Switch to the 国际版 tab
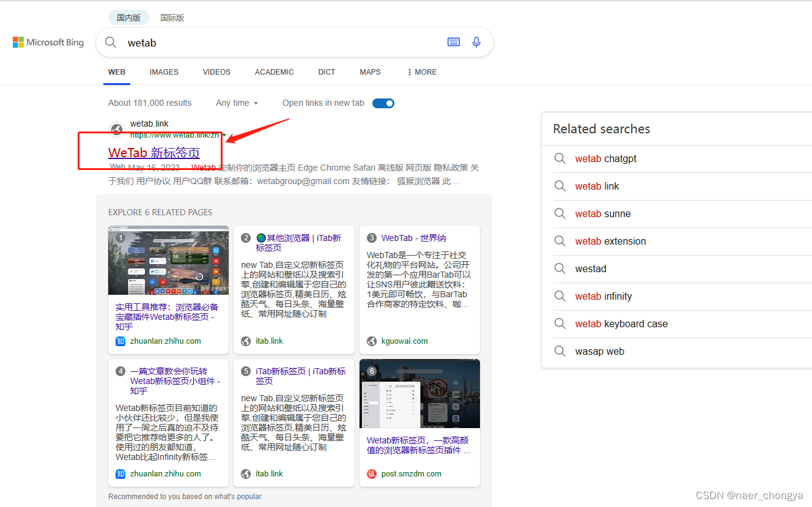Image resolution: width=812 pixels, height=507 pixels. [172, 18]
